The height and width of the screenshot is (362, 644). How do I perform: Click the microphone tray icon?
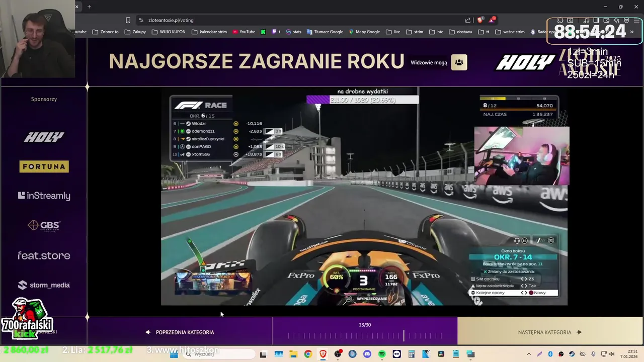pos(594,354)
